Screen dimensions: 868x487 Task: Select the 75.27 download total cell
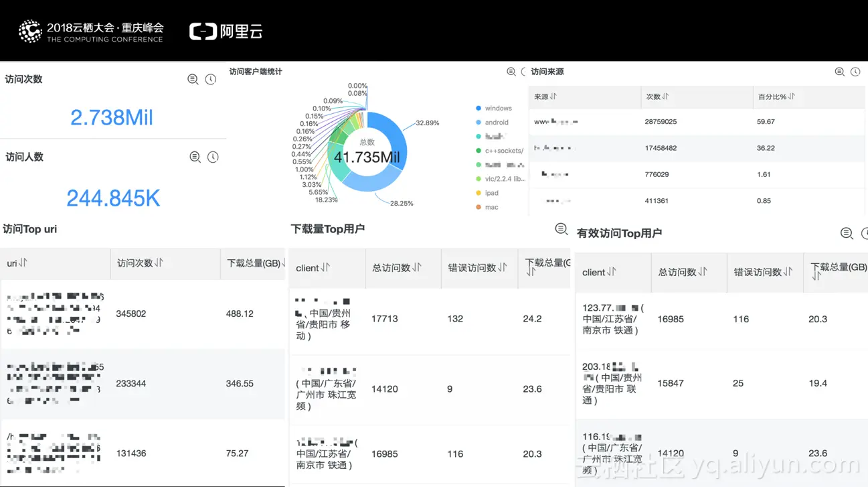click(x=237, y=454)
